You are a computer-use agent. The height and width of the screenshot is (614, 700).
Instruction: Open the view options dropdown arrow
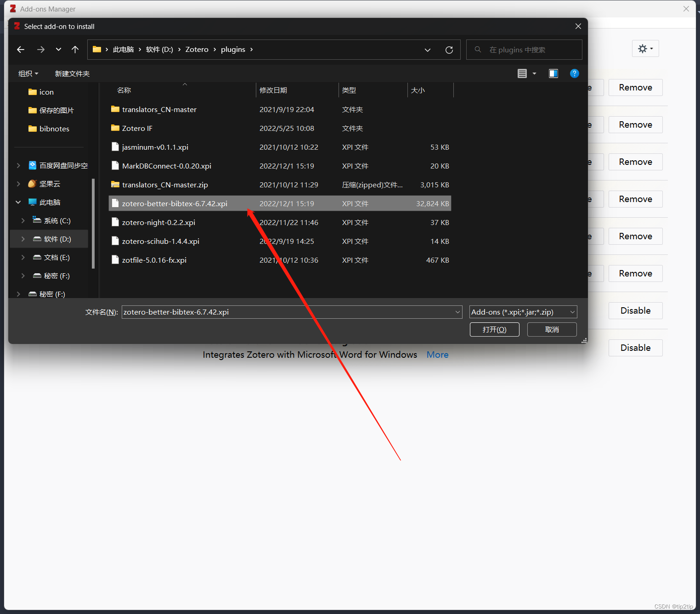click(x=534, y=73)
